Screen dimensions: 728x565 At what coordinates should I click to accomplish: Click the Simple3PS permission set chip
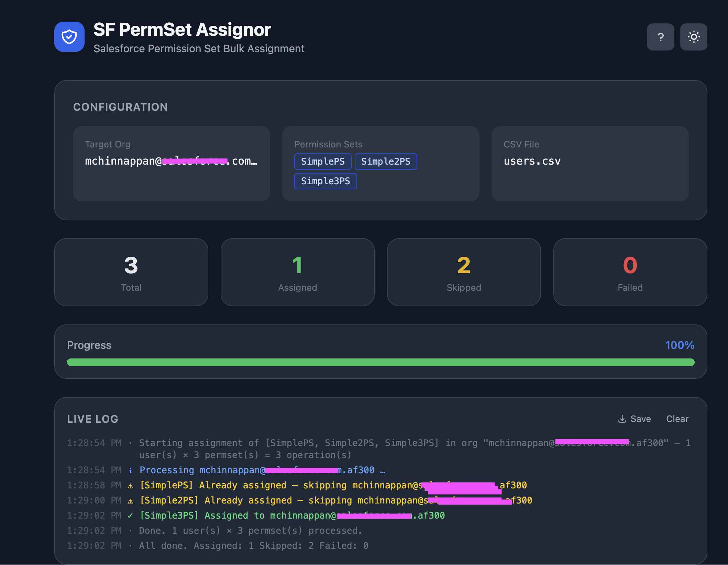pos(326,181)
